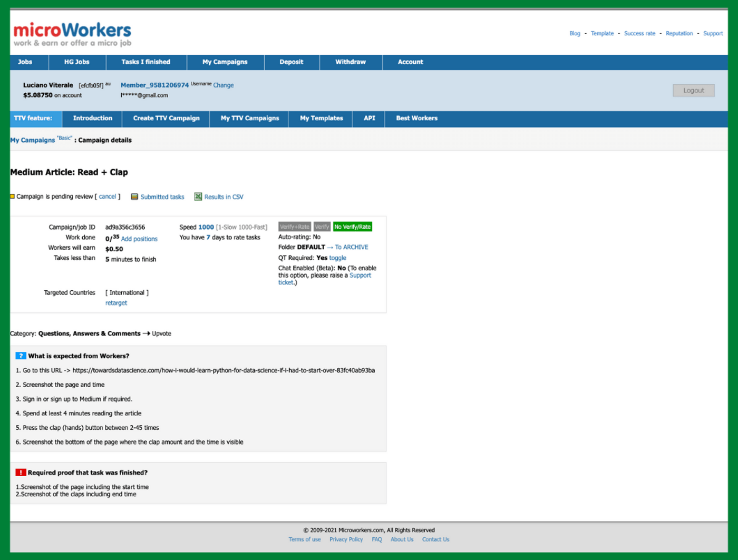The image size is (738, 560).
Task: Open My Campaigns tab
Action: coord(225,62)
